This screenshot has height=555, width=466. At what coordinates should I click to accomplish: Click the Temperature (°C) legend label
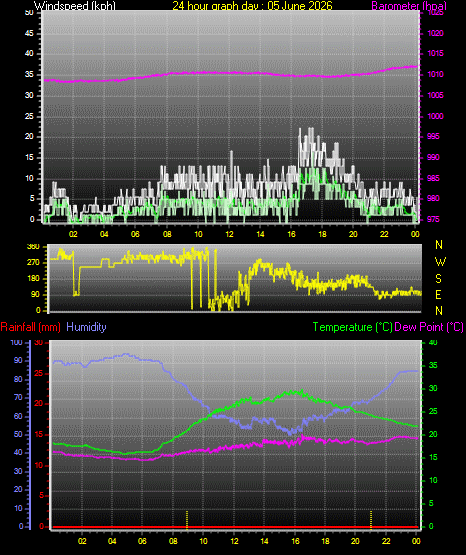352,327
